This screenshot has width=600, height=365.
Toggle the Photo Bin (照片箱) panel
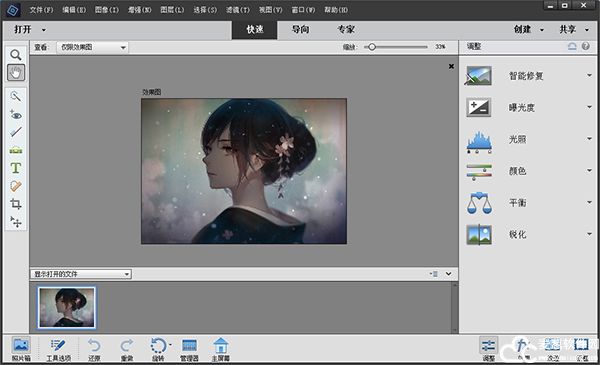click(x=21, y=349)
